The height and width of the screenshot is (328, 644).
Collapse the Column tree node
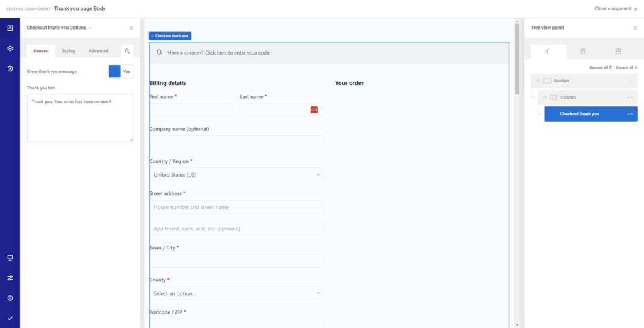[545, 98]
